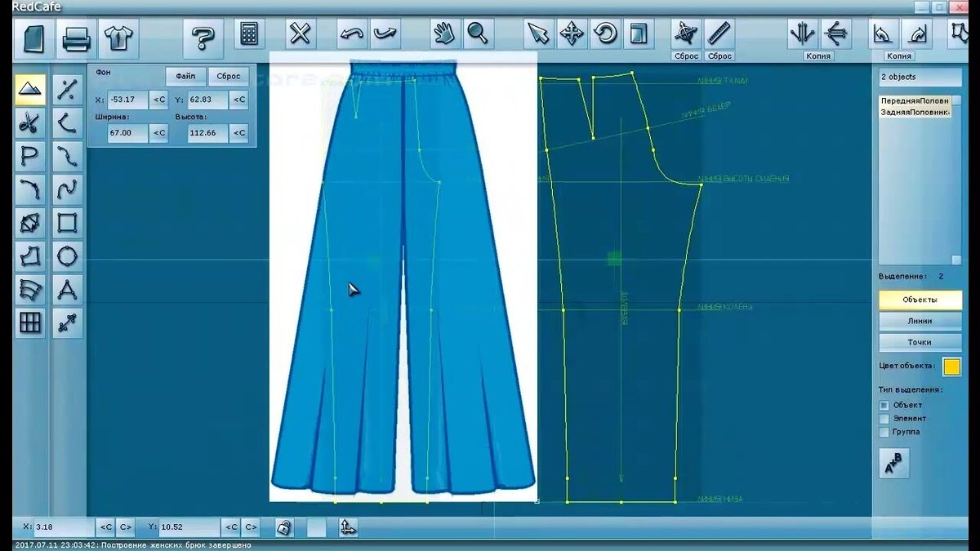
Task: Select the letter P tool in left toolbar
Action: [x=30, y=156]
